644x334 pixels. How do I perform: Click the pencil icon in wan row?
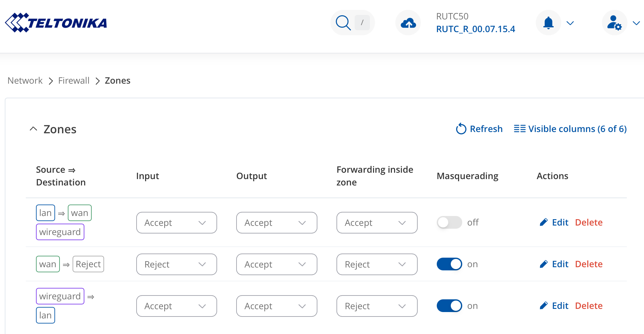click(x=544, y=264)
